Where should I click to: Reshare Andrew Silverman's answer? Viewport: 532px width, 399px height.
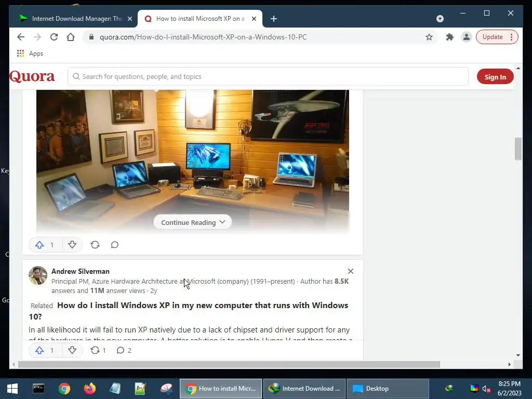pos(98,350)
